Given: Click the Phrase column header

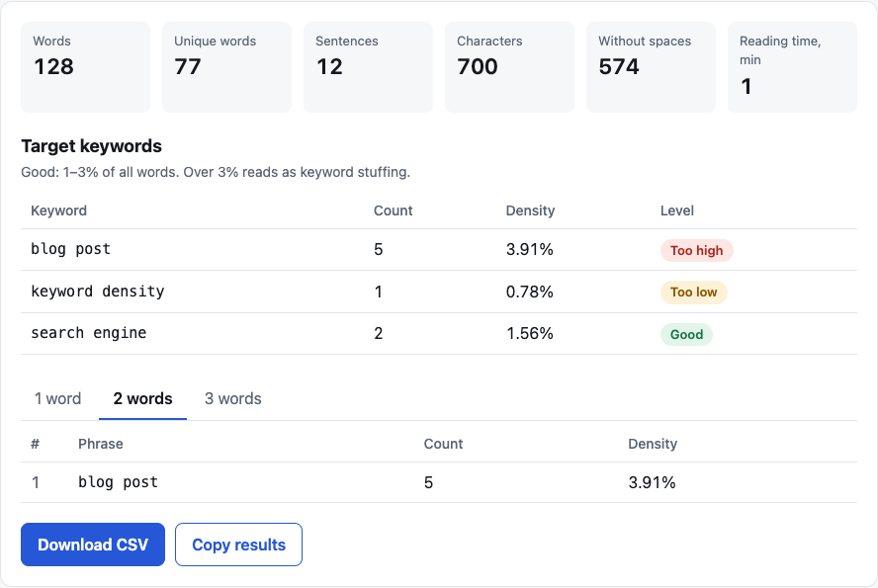Looking at the screenshot, I should click(x=101, y=445).
